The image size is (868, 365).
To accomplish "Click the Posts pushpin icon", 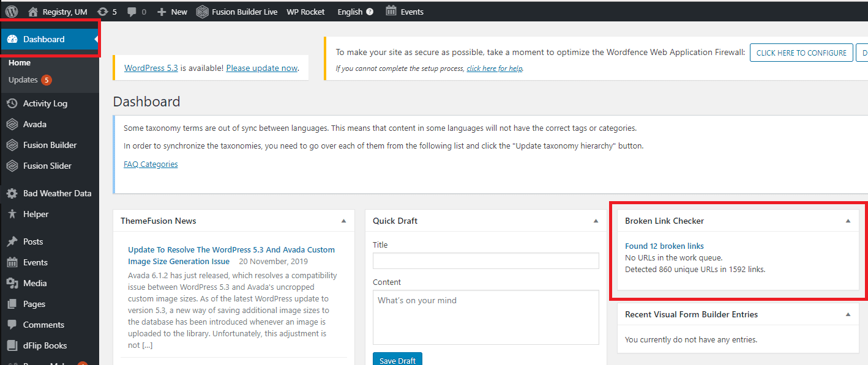I will 12,241.
